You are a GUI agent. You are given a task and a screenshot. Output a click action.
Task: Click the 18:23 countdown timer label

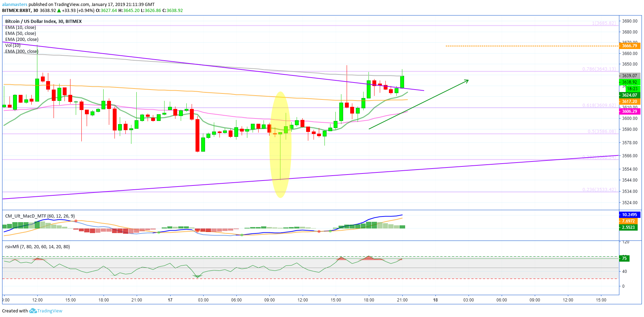pyautogui.click(x=632, y=89)
